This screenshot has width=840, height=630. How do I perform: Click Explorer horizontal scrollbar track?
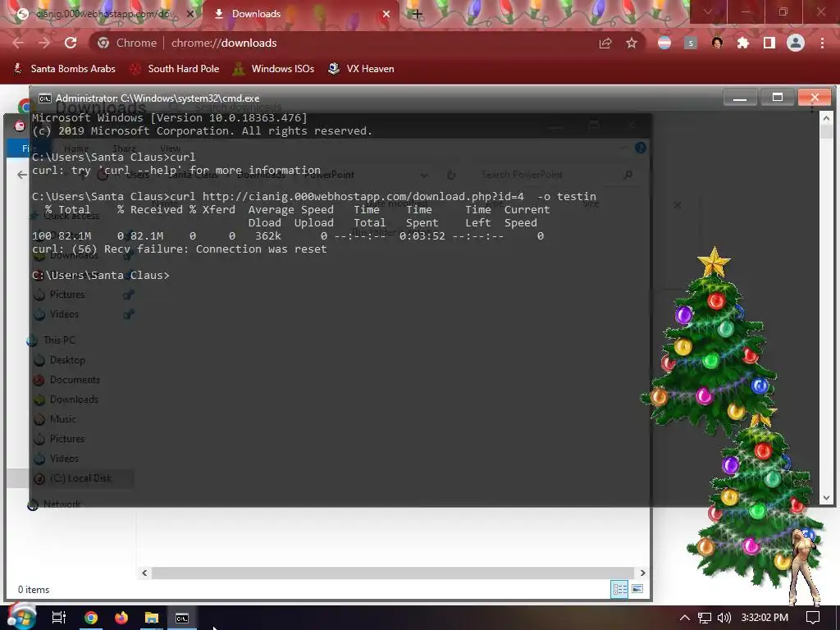(x=393, y=573)
